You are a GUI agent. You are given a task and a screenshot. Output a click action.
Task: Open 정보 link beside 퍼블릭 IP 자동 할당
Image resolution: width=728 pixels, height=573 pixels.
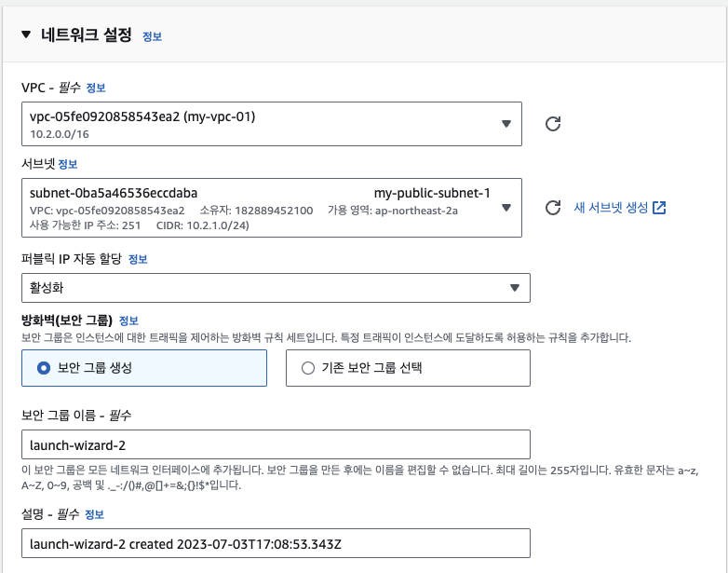(138, 259)
